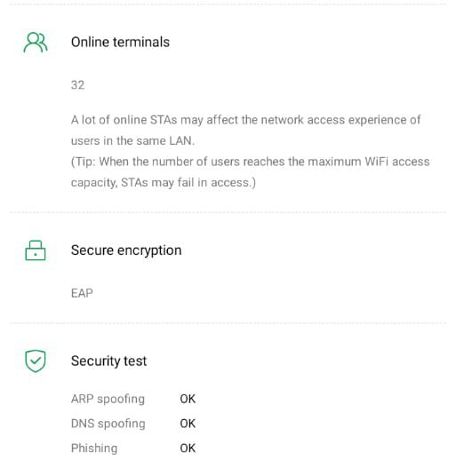Select the Secure encryption heading
Image resolution: width=456 pixels, height=476 pixels.
pos(126,250)
